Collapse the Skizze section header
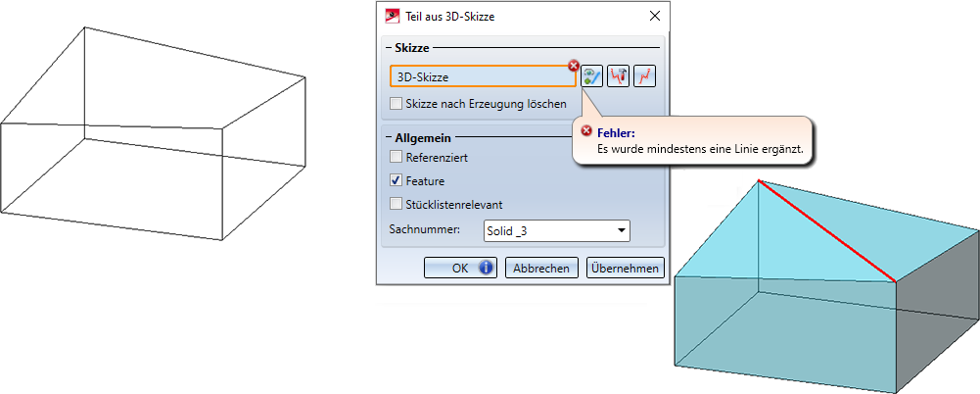Image resolution: width=980 pixels, height=394 pixels. click(x=412, y=48)
